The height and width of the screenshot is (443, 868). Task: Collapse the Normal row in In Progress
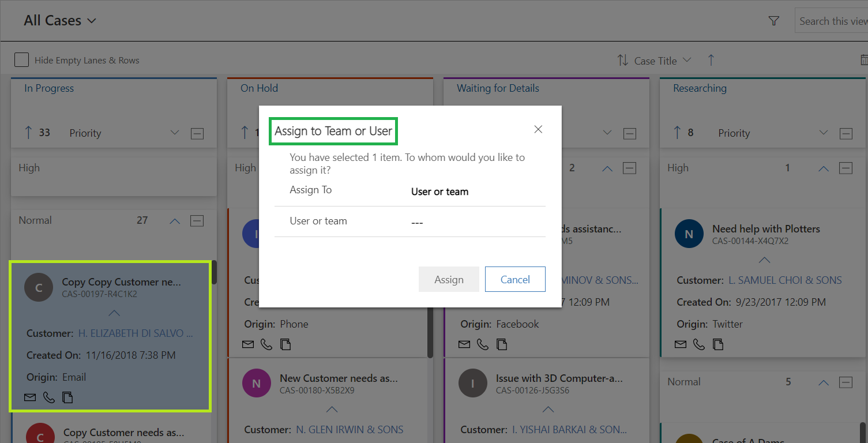click(x=175, y=221)
